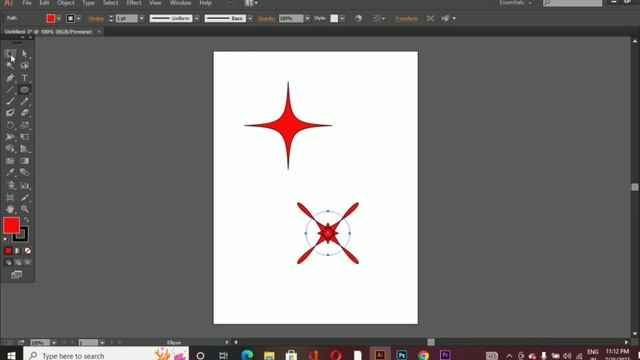Image resolution: width=640 pixels, height=360 pixels.
Task: Select the Slice tool
Action: click(x=24, y=198)
